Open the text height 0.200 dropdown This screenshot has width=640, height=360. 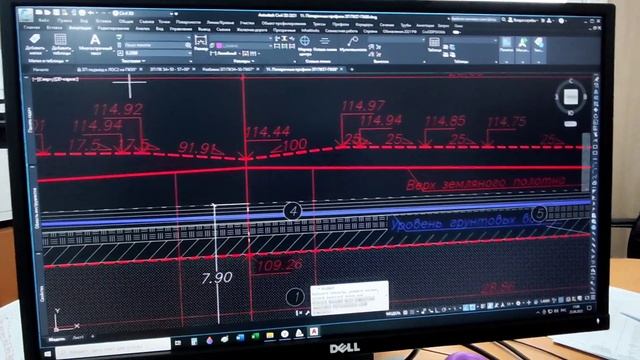point(158,53)
